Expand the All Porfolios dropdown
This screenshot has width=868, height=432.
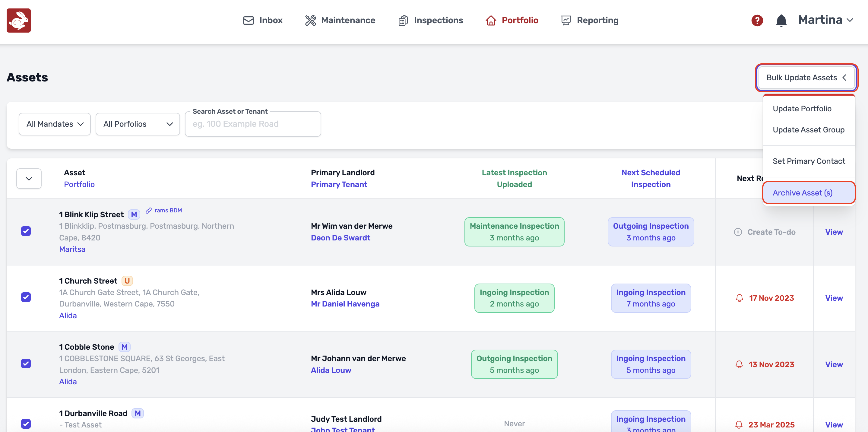pyautogui.click(x=138, y=124)
